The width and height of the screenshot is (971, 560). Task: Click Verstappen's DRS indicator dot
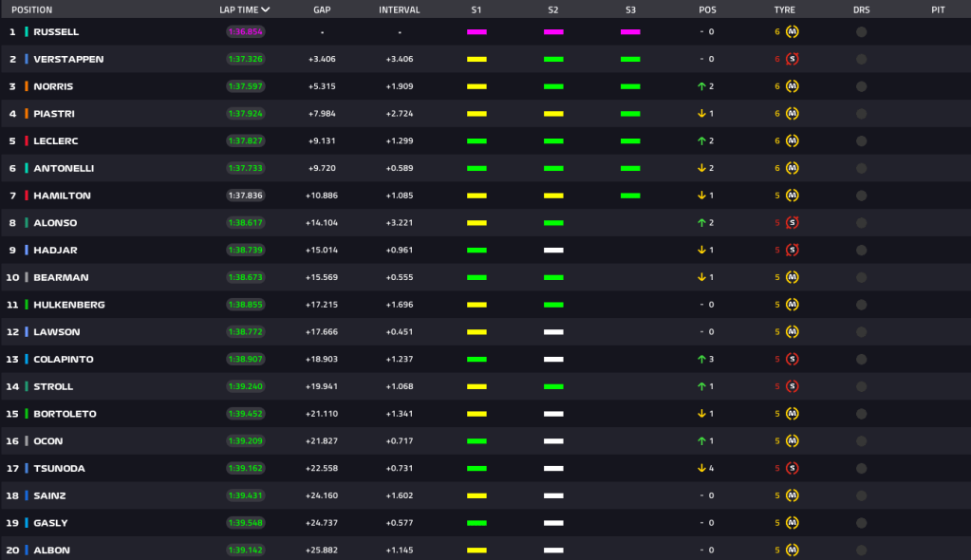pyautogui.click(x=862, y=60)
